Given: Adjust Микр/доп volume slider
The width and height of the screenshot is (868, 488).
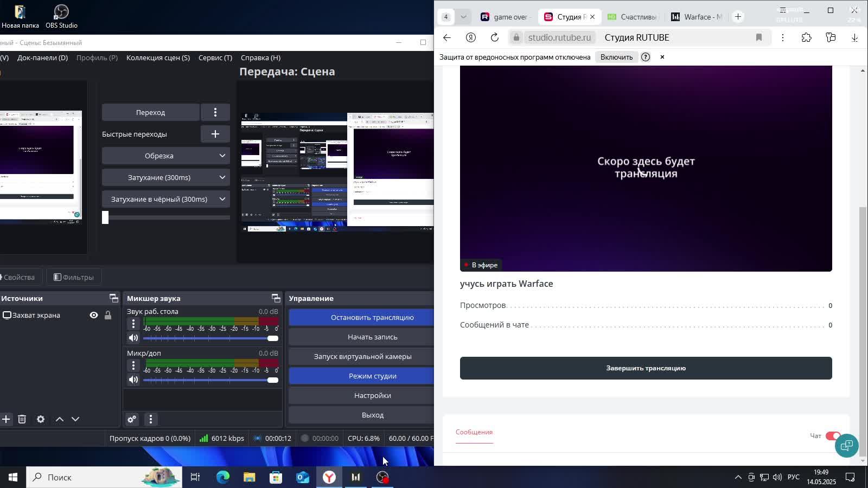Looking at the screenshot, I should coord(211,380).
